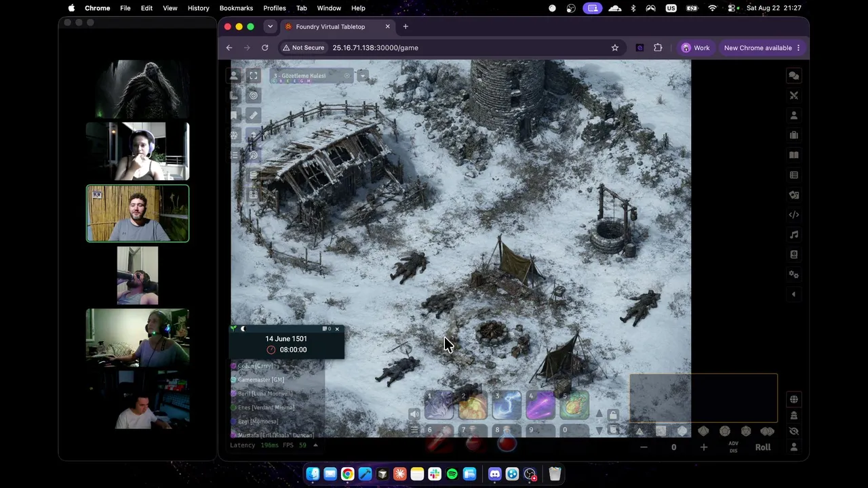Collapse the sidebar with the arrow
Viewport: 868px width, 488px height.
pyautogui.click(x=793, y=294)
